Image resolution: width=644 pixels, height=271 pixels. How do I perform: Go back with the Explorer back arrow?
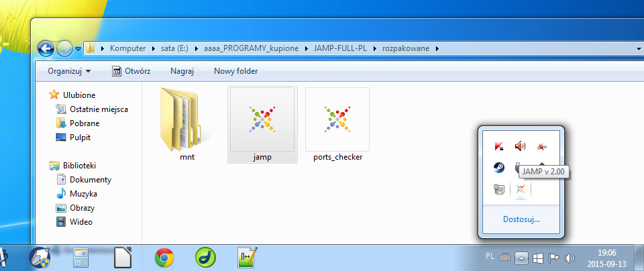pyautogui.click(x=46, y=49)
